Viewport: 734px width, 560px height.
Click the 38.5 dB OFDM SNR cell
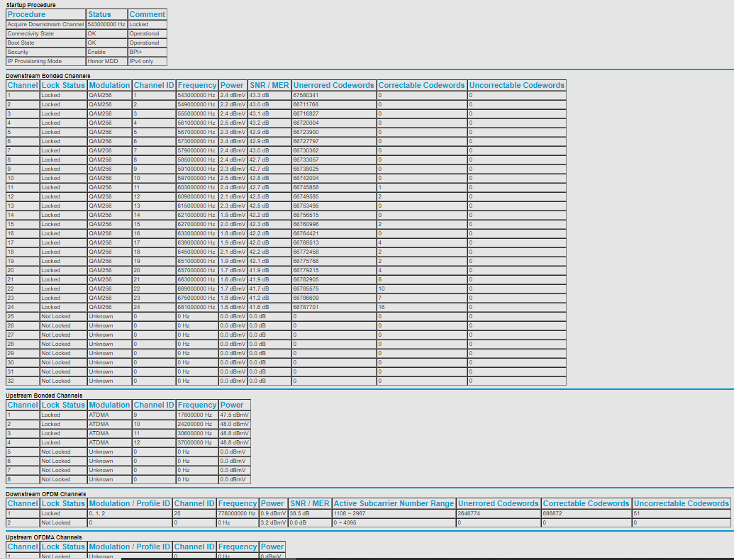coord(309,513)
